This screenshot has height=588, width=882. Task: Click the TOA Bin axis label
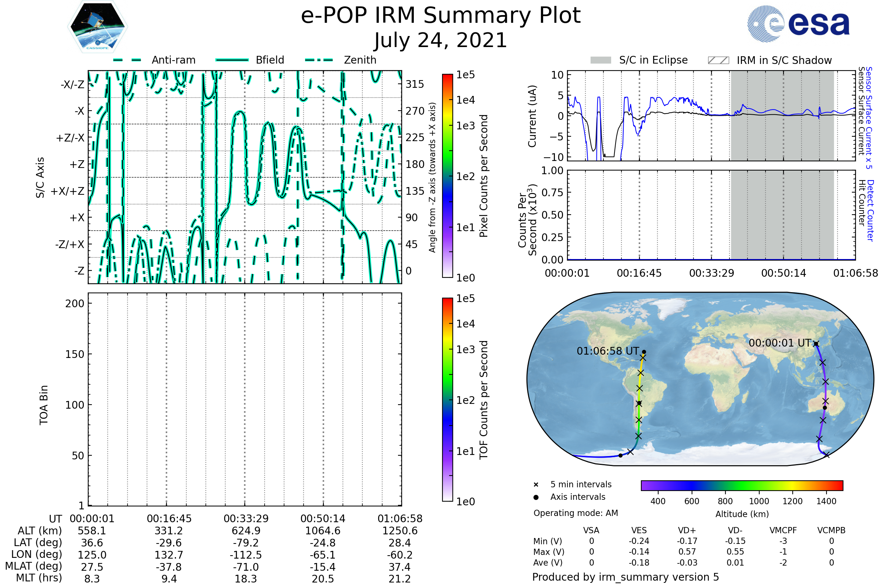point(44,405)
